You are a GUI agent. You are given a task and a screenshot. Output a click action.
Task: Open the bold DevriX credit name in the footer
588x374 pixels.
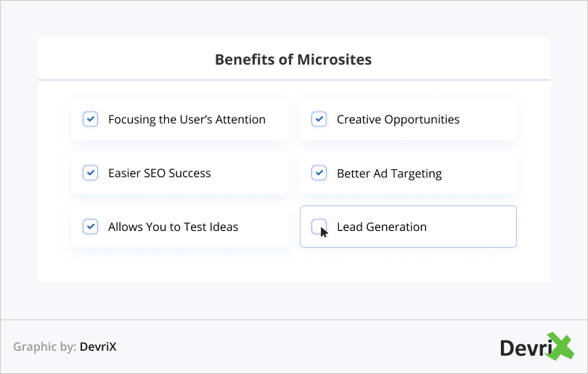click(x=98, y=347)
